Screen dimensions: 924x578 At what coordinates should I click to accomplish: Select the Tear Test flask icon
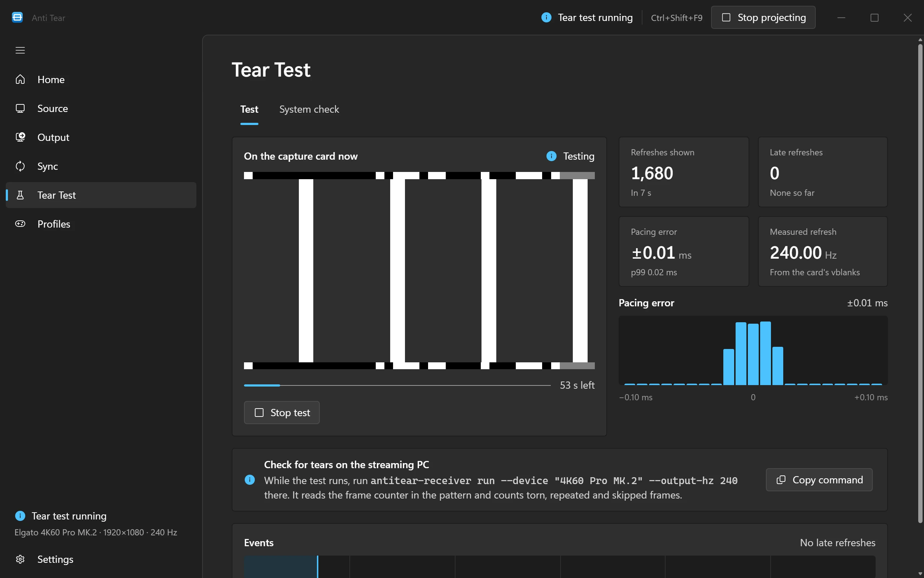20,195
